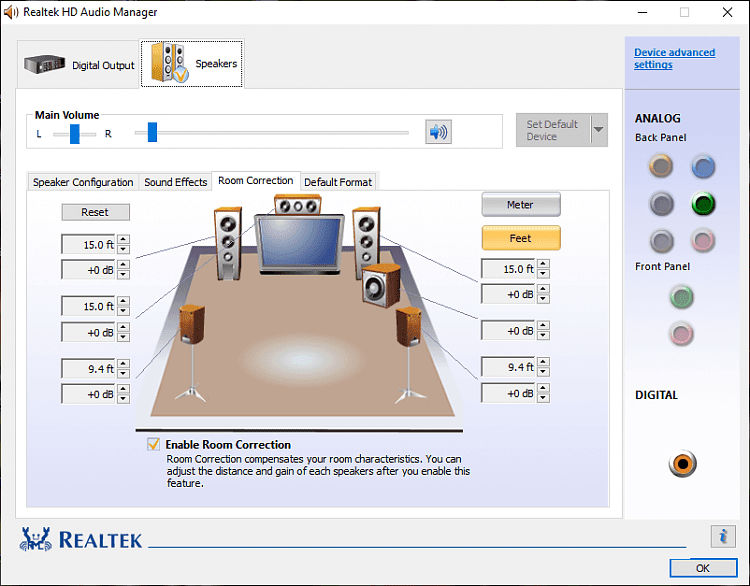The width and height of the screenshot is (750, 586).
Task: Click the right 15.0 ft distance field
Action: pyautogui.click(x=508, y=269)
